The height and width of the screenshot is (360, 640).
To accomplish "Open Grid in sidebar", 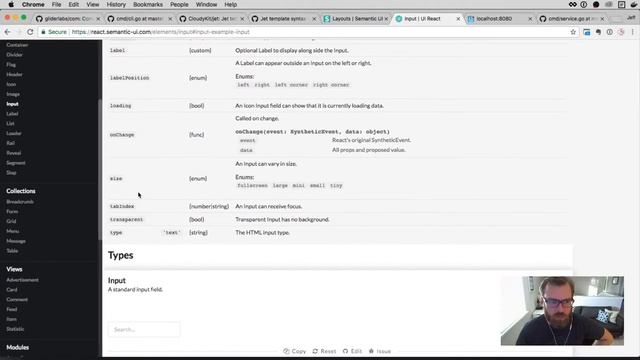I will [11, 221].
